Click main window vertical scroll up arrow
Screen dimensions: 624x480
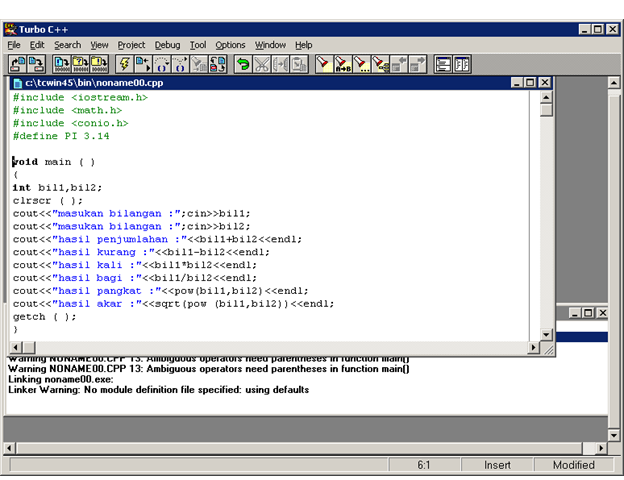[x=614, y=83]
